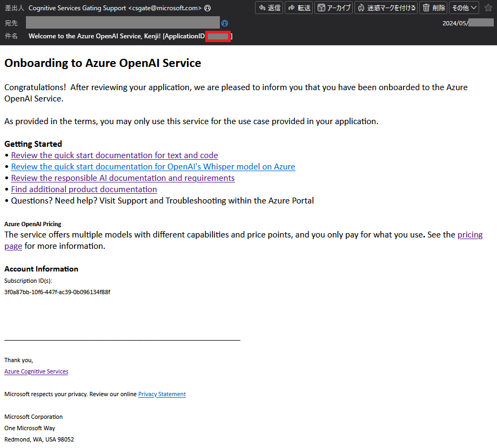
Task: Click the Microsoft Corporation text
Action: (33, 417)
